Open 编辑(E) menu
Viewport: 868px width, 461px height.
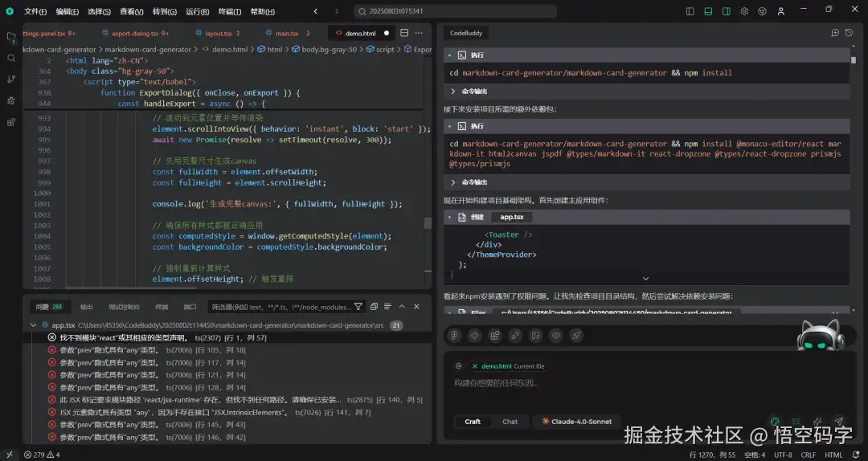click(x=67, y=11)
